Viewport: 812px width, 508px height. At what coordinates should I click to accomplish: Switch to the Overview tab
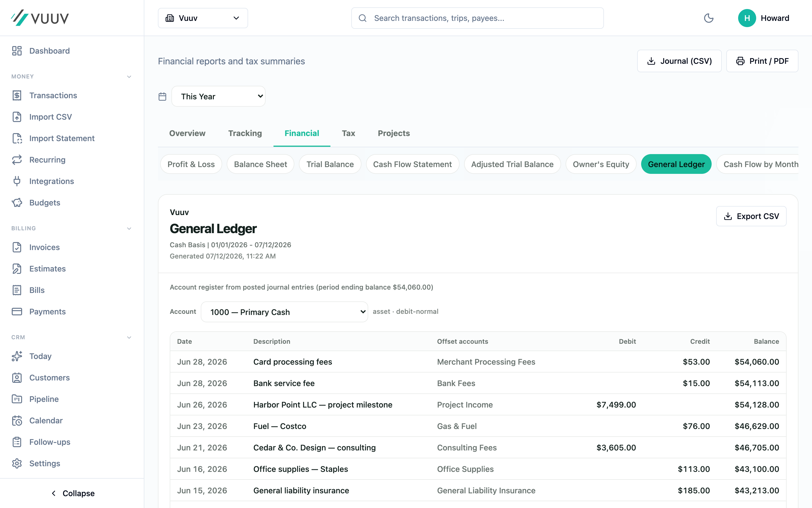tap(187, 133)
